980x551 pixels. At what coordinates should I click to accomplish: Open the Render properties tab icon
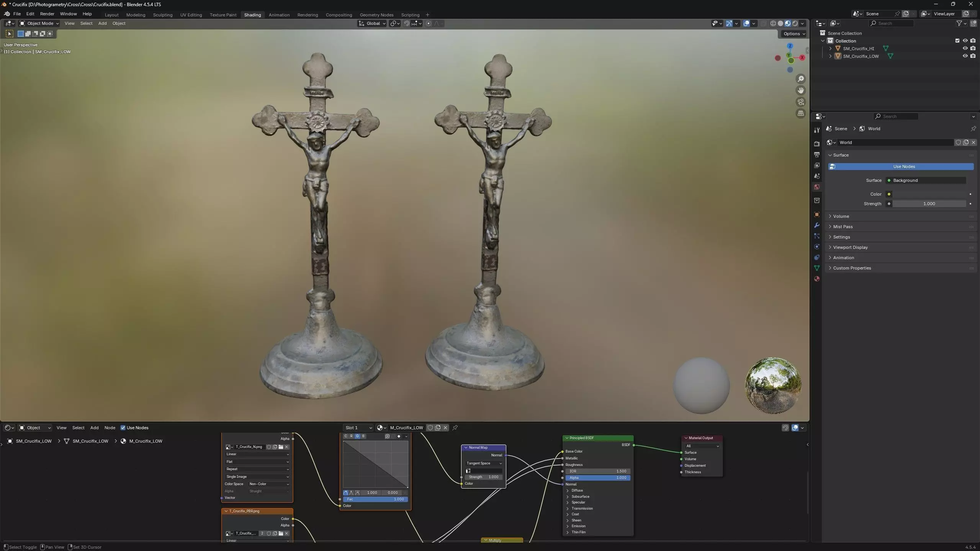click(x=817, y=144)
